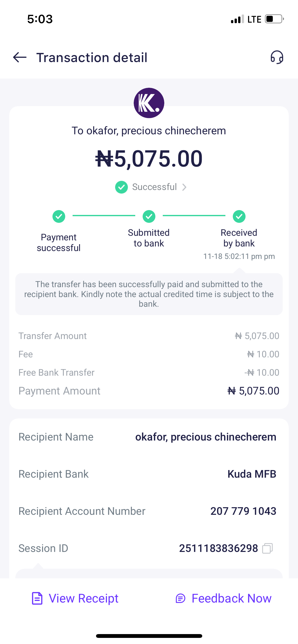
Task: Tap the Kuda bank logo
Action: (x=149, y=103)
